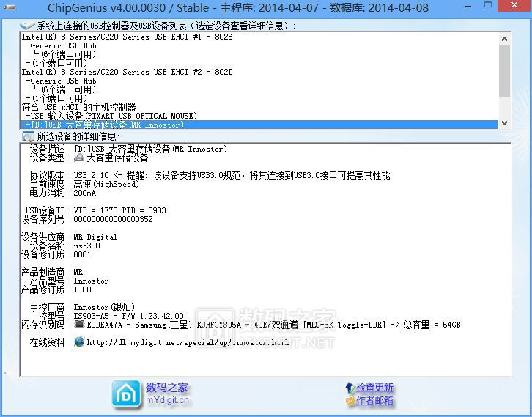Click the selected device details header icon
Image resolution: width=532 pixels, height=417 pixels.
(28, 136)
